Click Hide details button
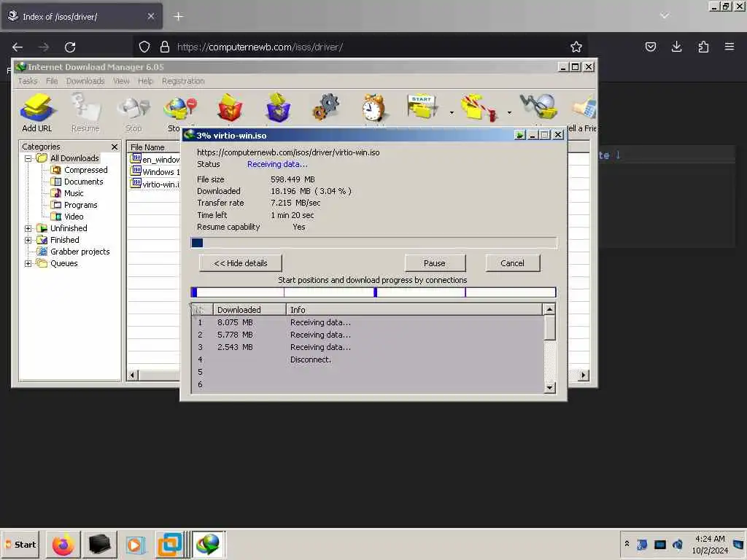This screenshot has width=747, height=560. pos(241,263)
